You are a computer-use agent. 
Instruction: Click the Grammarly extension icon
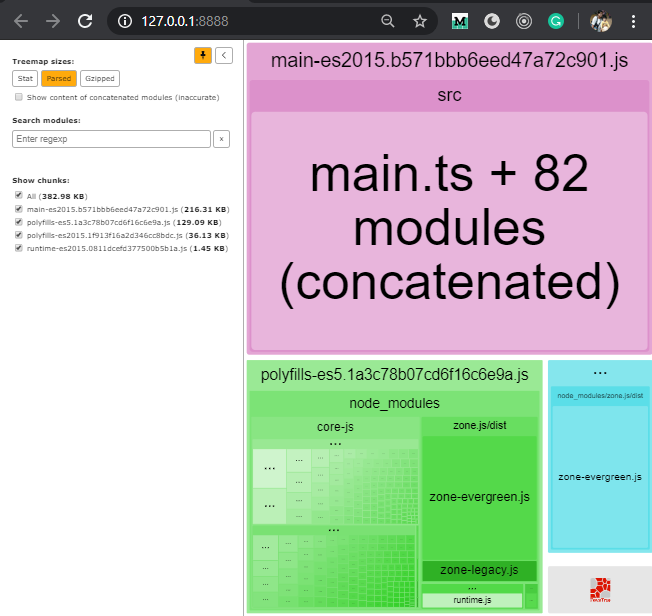556,21
